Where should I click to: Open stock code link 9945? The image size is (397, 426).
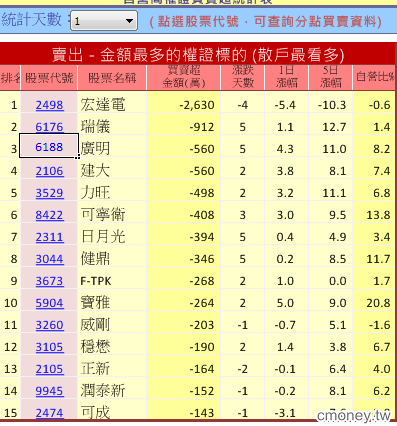[x=49, y=391]
